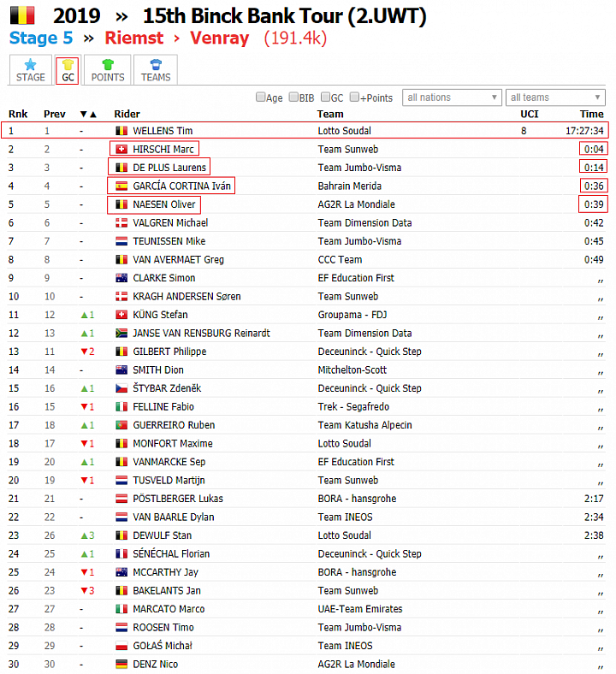This screenshot has height=674, width=616.
Task: Open rider HIRSCHI Marc
Action: tap(163, 149)
